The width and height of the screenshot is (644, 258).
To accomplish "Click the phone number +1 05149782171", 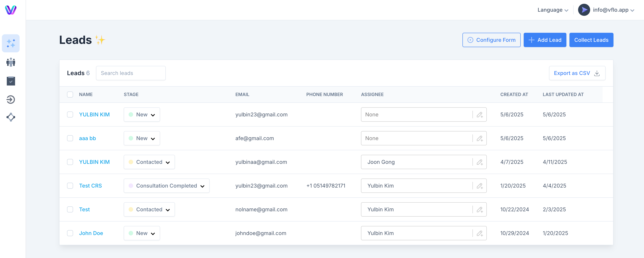I will tap(326, 186).
